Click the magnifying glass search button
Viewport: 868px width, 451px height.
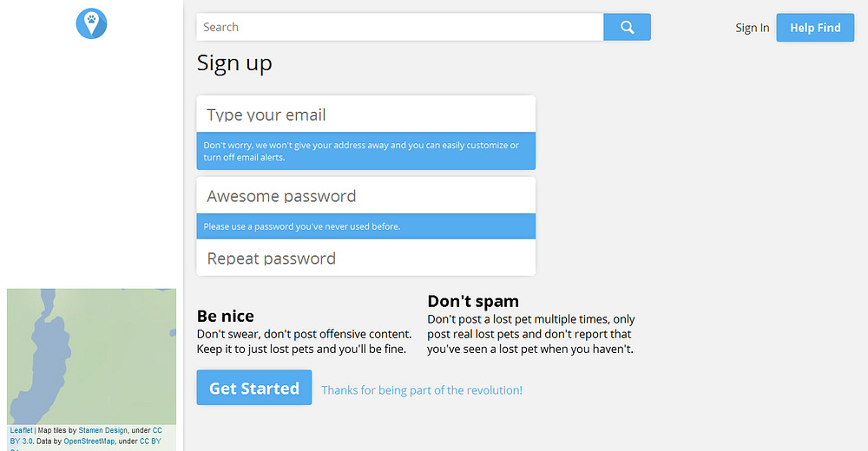tap(627, 27)
